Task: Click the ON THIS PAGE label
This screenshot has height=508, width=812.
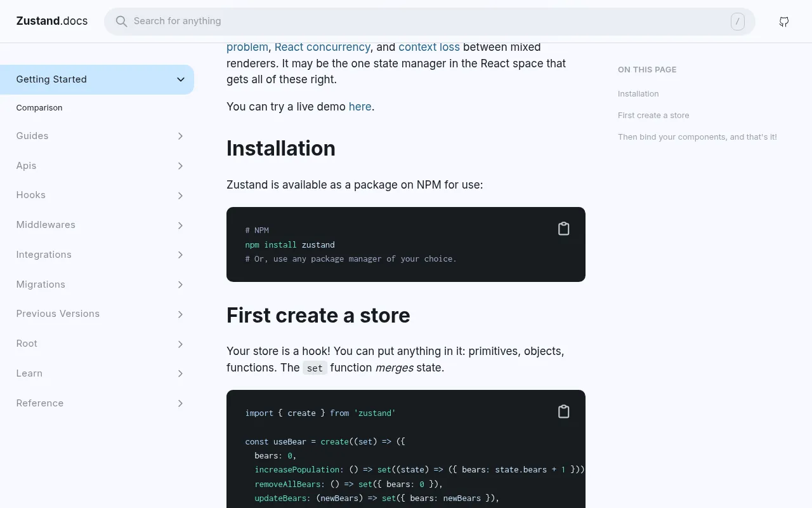Action: pos(647,70)
